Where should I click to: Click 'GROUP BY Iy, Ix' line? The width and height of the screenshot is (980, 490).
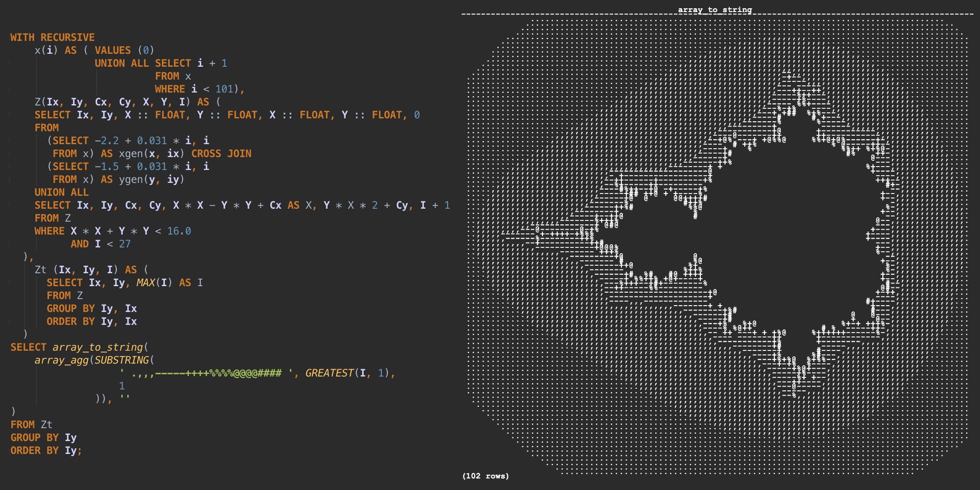point(91,309)
